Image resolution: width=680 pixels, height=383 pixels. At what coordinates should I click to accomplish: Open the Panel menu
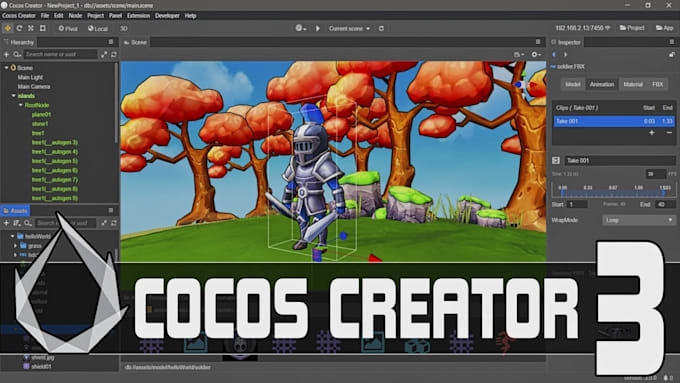pos(115,16)
